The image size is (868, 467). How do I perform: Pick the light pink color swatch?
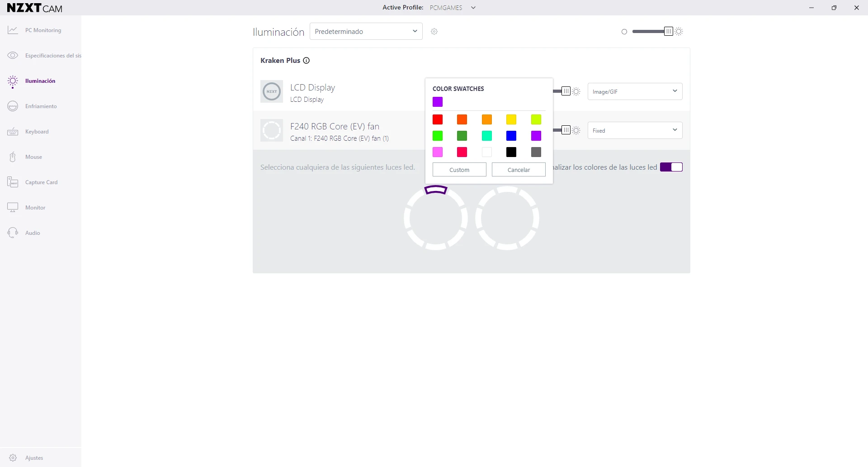[438, 152]
